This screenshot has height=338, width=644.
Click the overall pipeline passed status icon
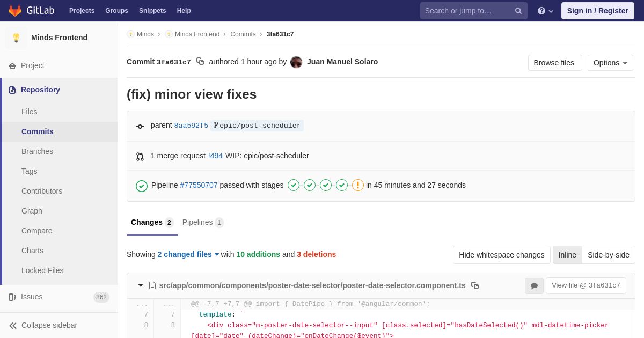pyautogui.click(x=142, y=186)
